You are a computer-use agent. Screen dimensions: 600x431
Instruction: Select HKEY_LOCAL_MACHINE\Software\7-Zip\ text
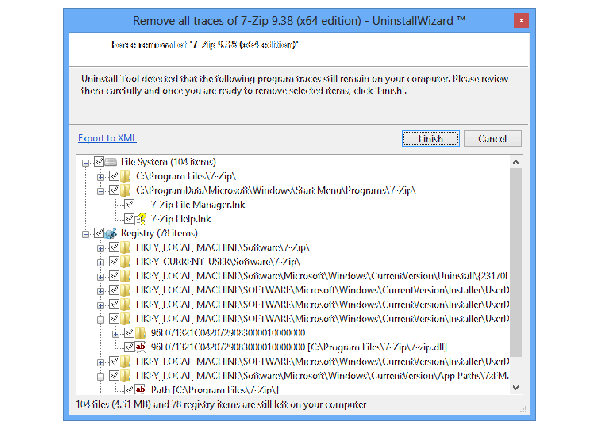coord(223,248)
